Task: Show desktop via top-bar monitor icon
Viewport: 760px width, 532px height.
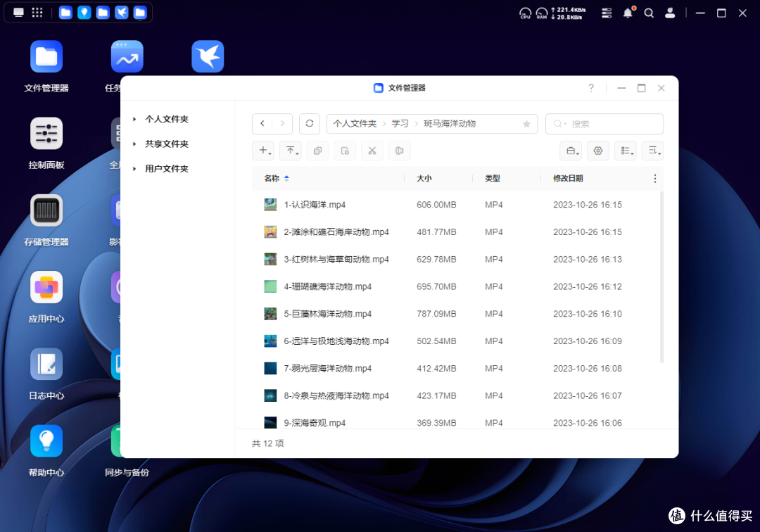Action: coord(18,13)
